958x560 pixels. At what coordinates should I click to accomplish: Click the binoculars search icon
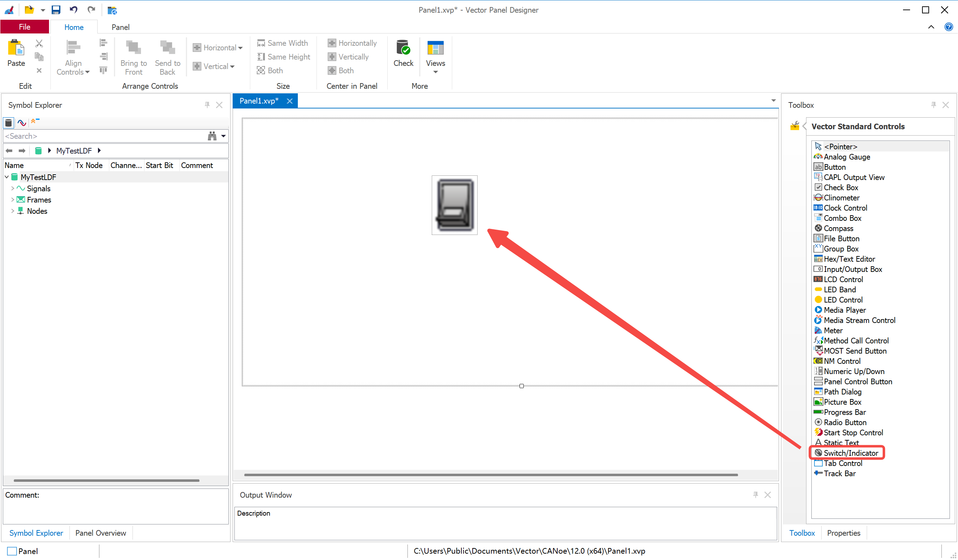(x=212, y=136)
